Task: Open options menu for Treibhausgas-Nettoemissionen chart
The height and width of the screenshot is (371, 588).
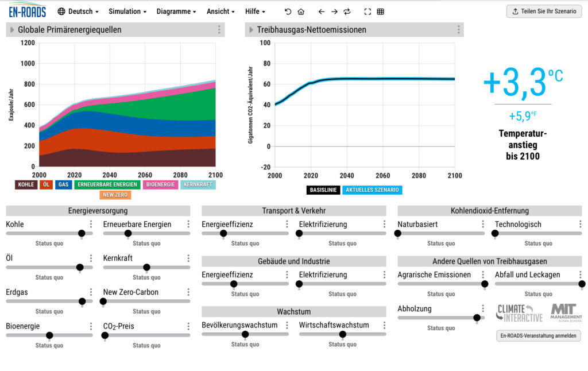Action: tap(458, 30)
